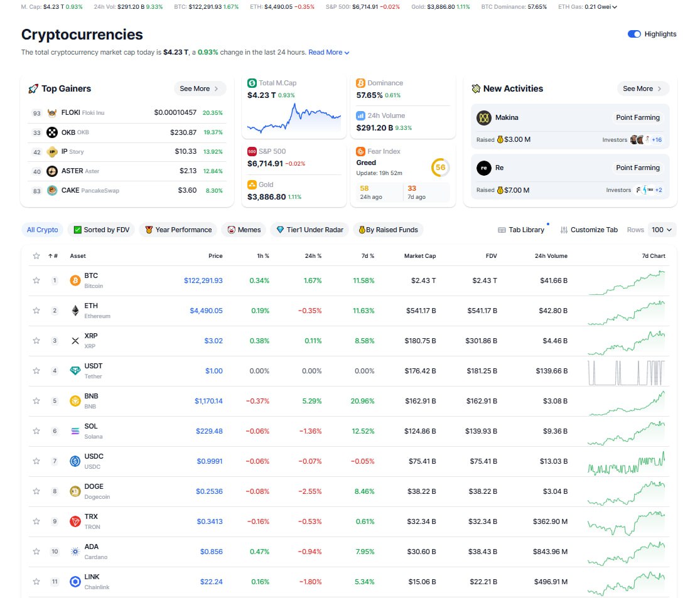Click the OKB icon in Top Gainers
Viewport: 700px width, 598px height.
click(x=52, y=132)
